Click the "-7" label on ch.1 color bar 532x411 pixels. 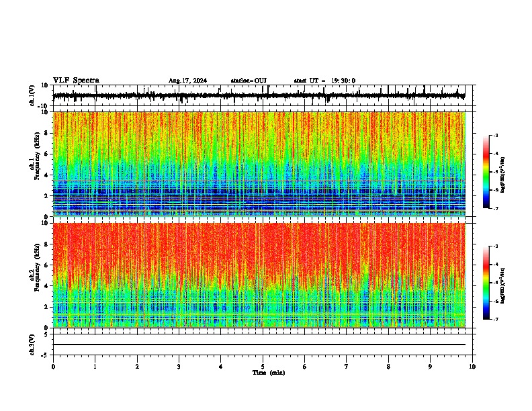(496, 208)
